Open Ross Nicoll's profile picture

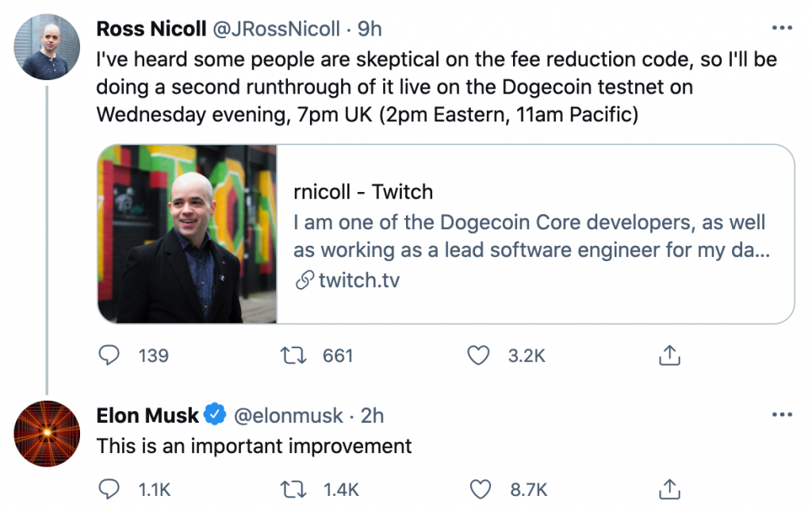pos(46,47)
